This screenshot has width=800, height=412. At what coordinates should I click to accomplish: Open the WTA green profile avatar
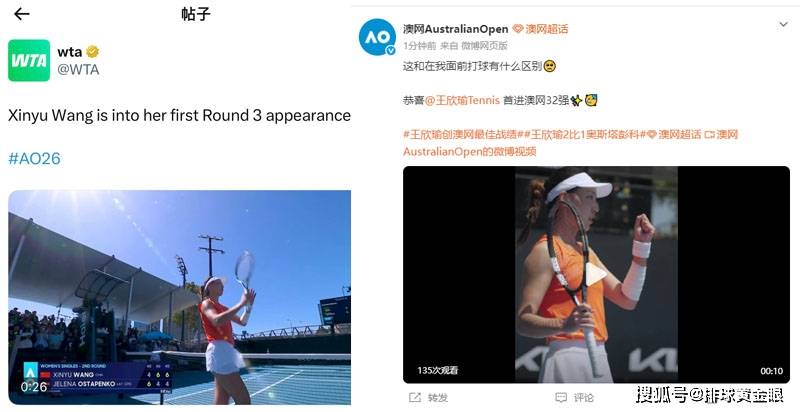click(29, 60)
